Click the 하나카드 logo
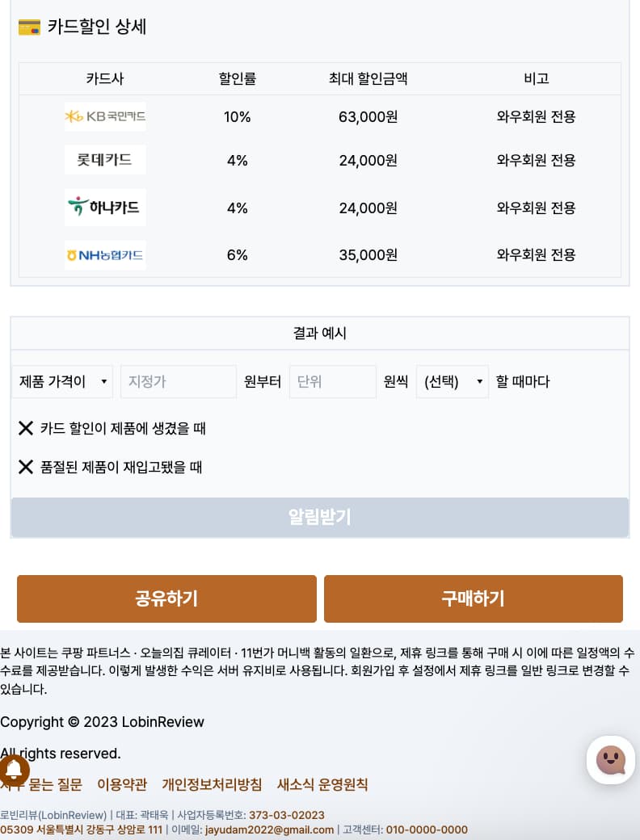640x840 pixels. click(x=105, y=207)
